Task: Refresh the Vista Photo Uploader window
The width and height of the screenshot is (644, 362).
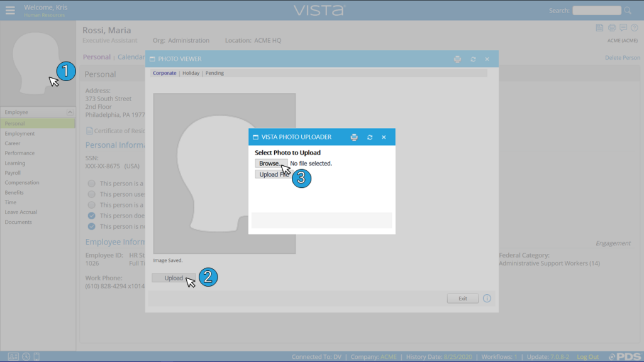Action: point(370,137)
